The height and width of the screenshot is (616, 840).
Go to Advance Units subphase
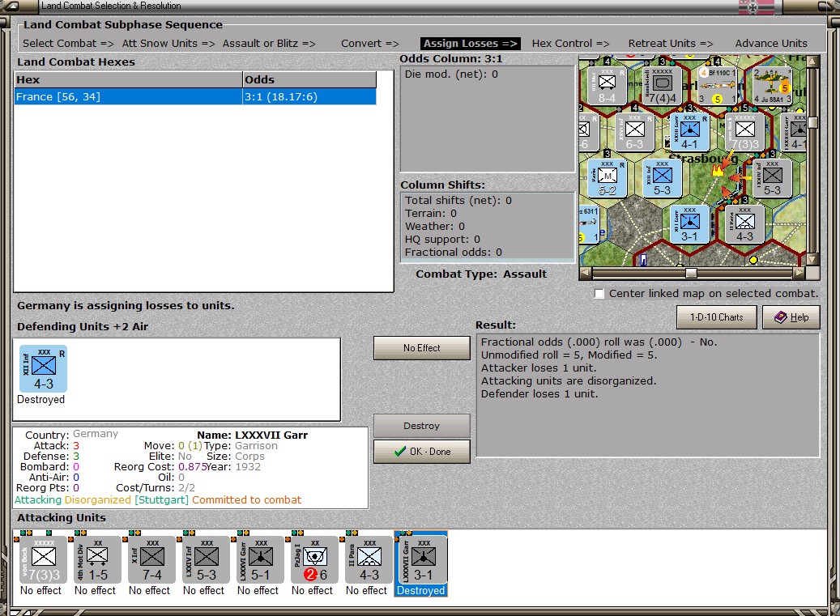(771, 44)
